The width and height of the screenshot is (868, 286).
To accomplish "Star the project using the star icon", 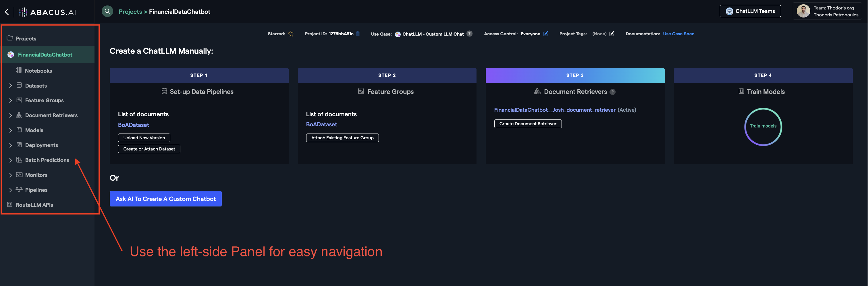I will click(x=290, y=34).
